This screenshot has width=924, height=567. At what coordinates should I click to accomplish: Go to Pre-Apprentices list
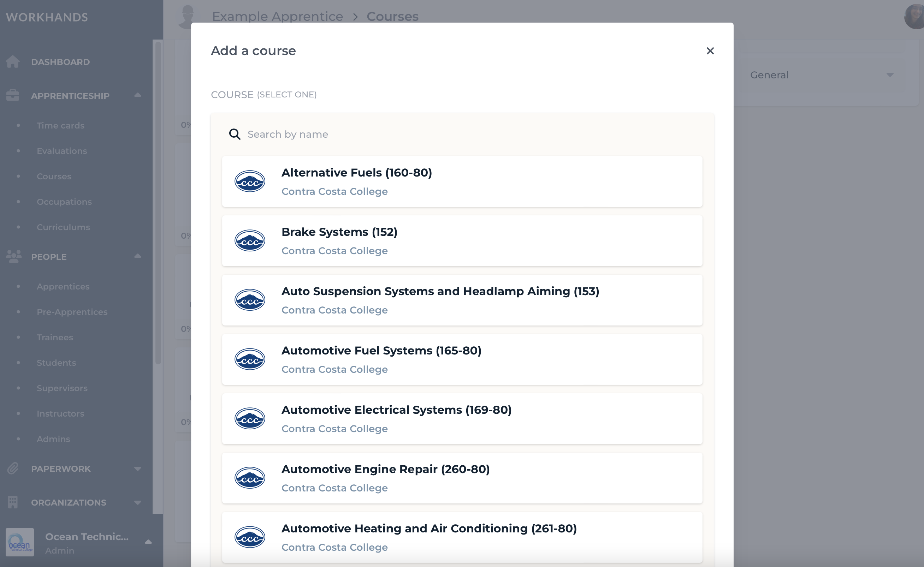tap(72, 312)
